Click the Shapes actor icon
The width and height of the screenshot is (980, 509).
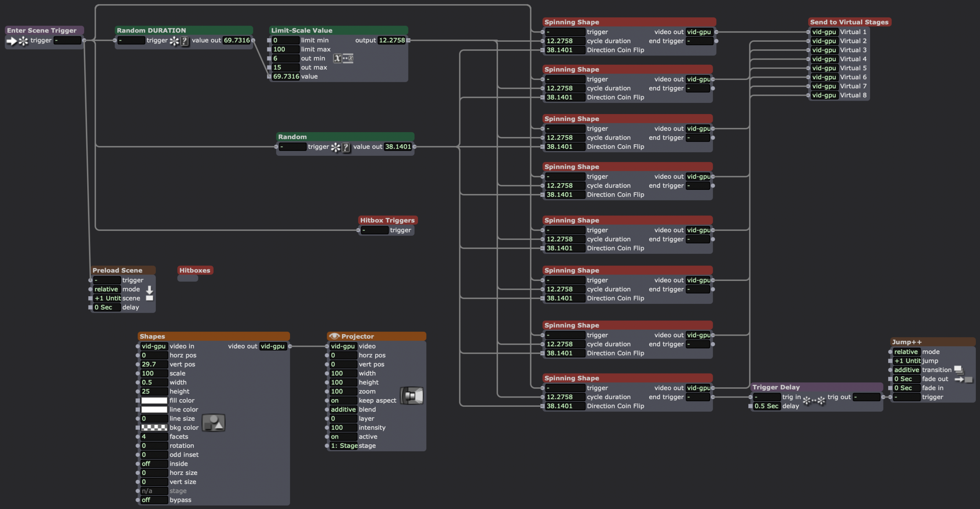pos(213,423)
